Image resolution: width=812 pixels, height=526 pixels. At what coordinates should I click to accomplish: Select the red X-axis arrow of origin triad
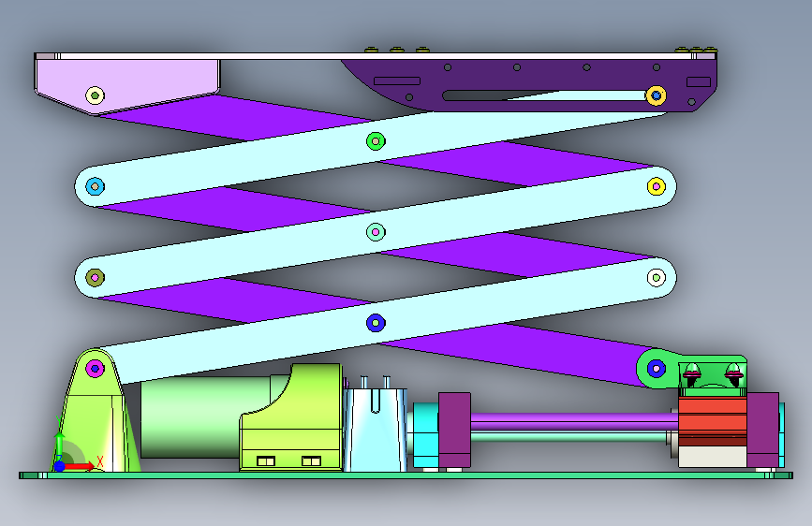(x=78, y=466)
